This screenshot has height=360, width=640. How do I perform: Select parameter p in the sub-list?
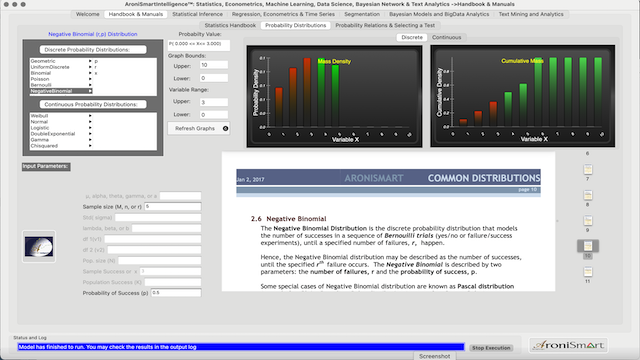click(96, 61)
